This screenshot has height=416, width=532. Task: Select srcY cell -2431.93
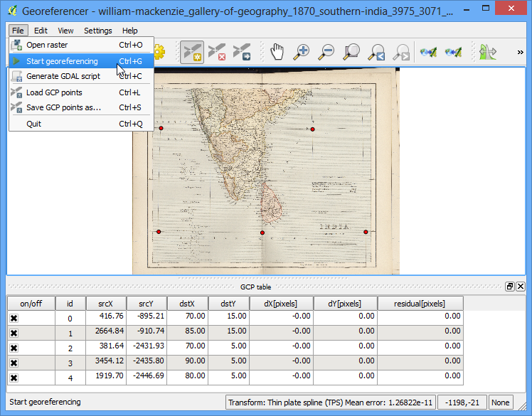click(x=147, y=348)
